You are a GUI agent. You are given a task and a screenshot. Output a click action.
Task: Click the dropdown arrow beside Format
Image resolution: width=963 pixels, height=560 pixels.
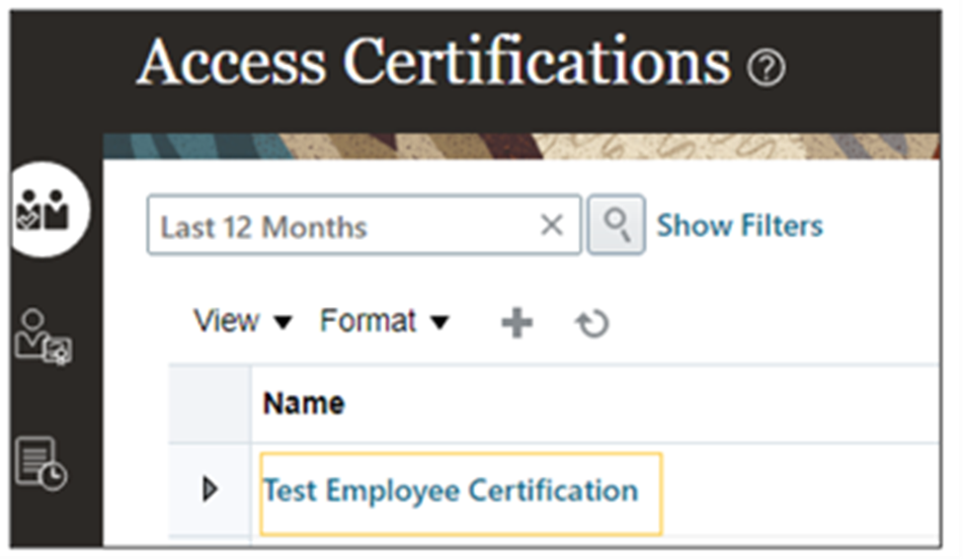(440, 322)
